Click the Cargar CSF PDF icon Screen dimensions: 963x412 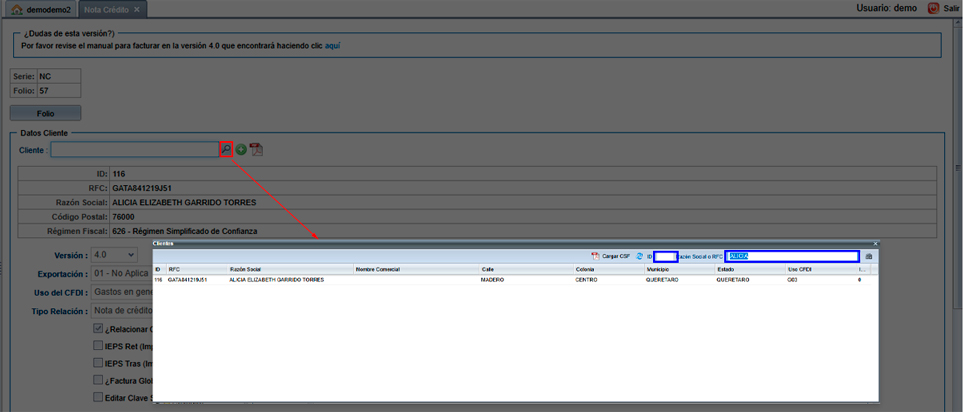click(x=595, y=256)
